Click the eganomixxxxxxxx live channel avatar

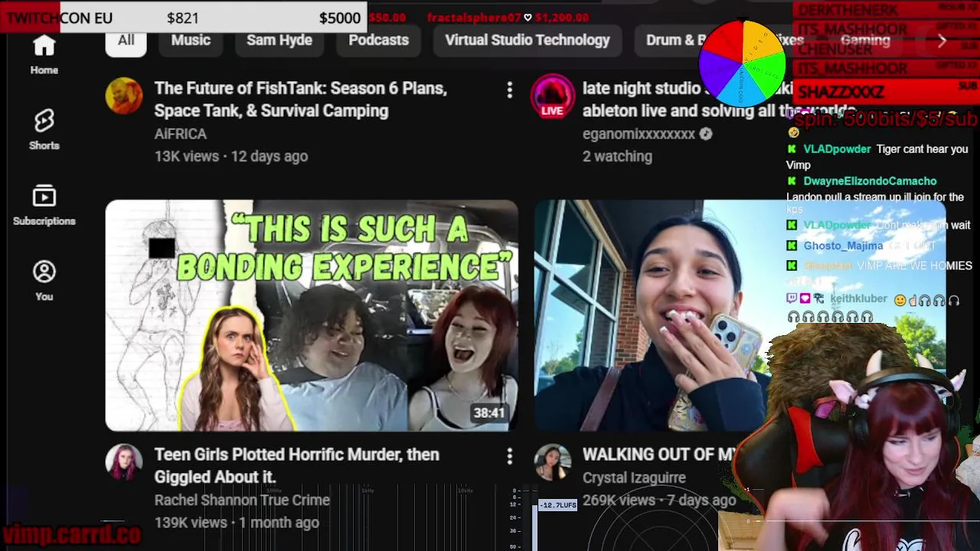tap(552, 96)
